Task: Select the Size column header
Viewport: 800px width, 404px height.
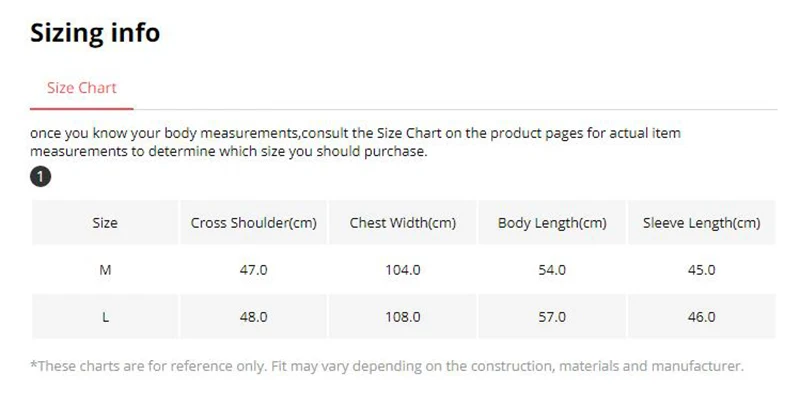Action: [x=105, y=223]
